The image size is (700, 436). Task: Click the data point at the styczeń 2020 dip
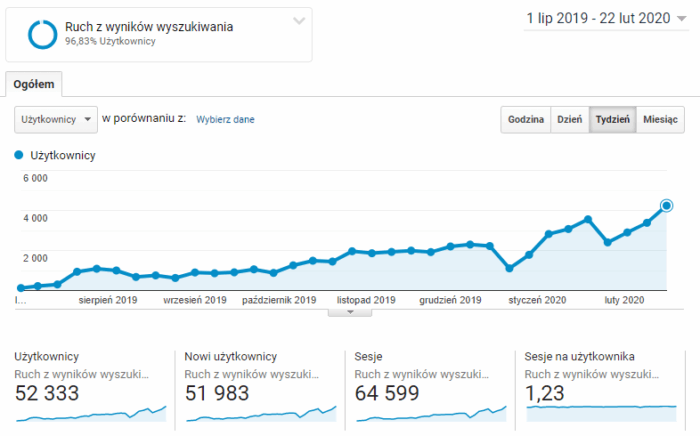coord(510,268)
